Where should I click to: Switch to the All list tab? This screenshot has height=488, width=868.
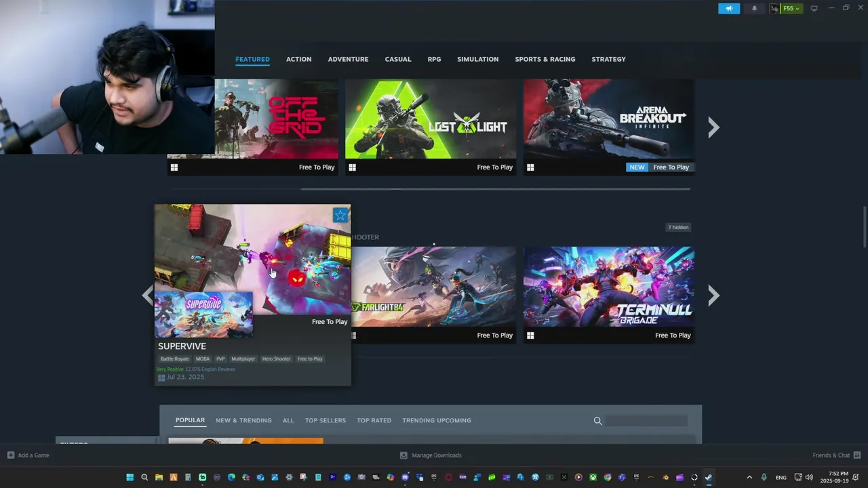pyautogui.click(x=288, y=420)
